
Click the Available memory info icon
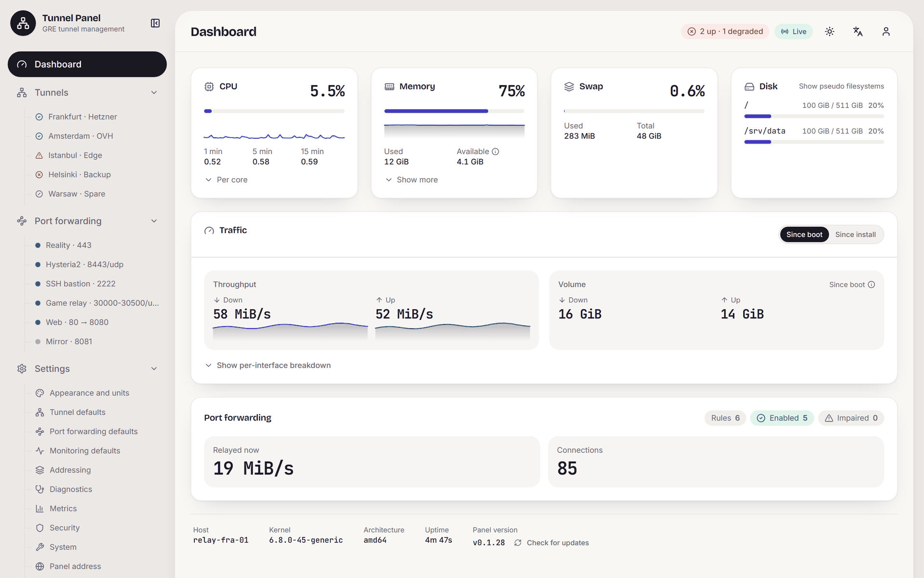(495, 151)
